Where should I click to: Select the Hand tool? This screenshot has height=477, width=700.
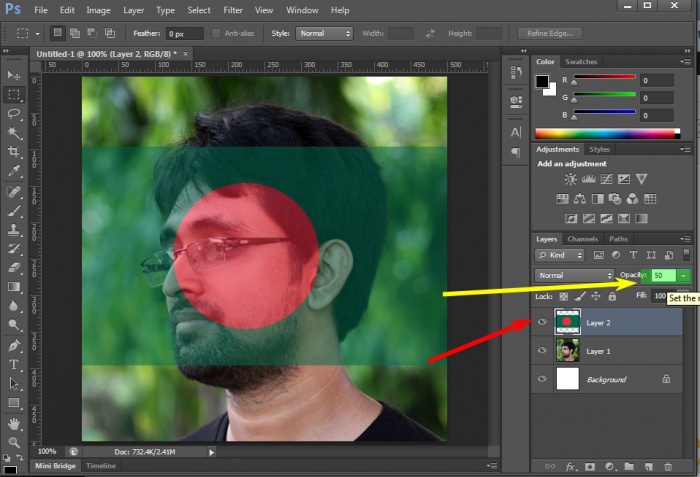(x=14, y=423)
